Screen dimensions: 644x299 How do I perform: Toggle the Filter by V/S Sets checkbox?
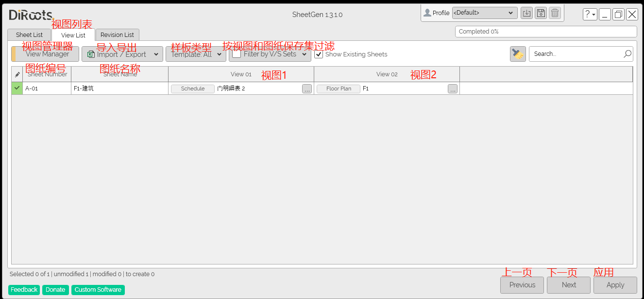point(237,54)
